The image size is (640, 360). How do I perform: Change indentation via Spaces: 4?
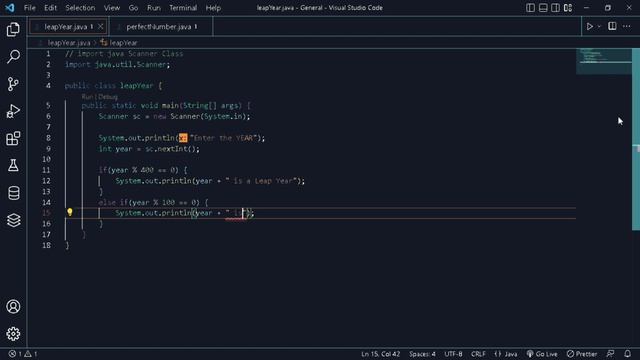[x=422, y=354]
